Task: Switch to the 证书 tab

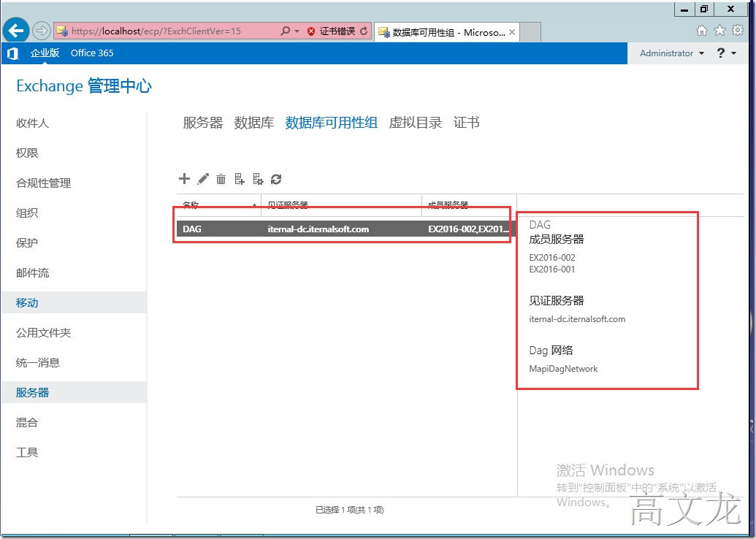Action: pos(466,123)
